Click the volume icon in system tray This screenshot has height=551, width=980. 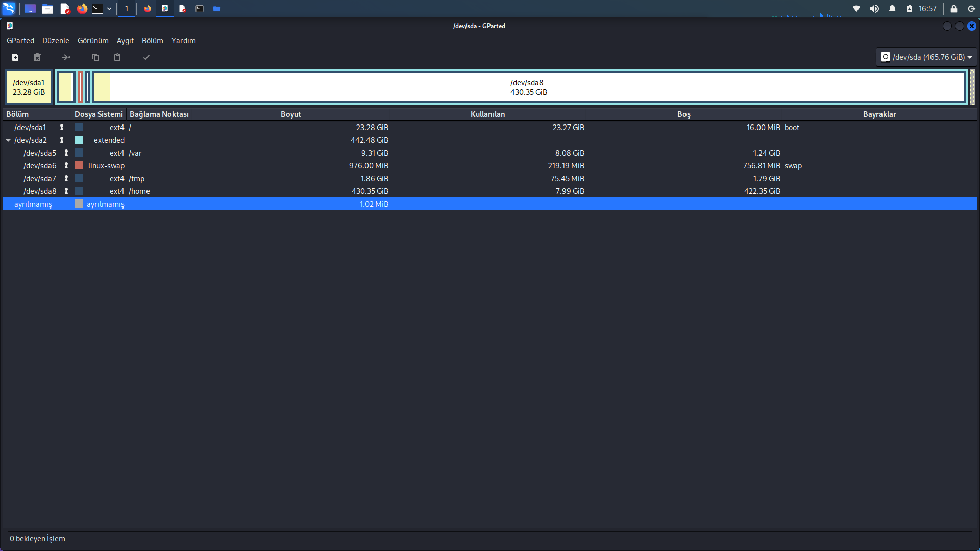pos(874,9)
